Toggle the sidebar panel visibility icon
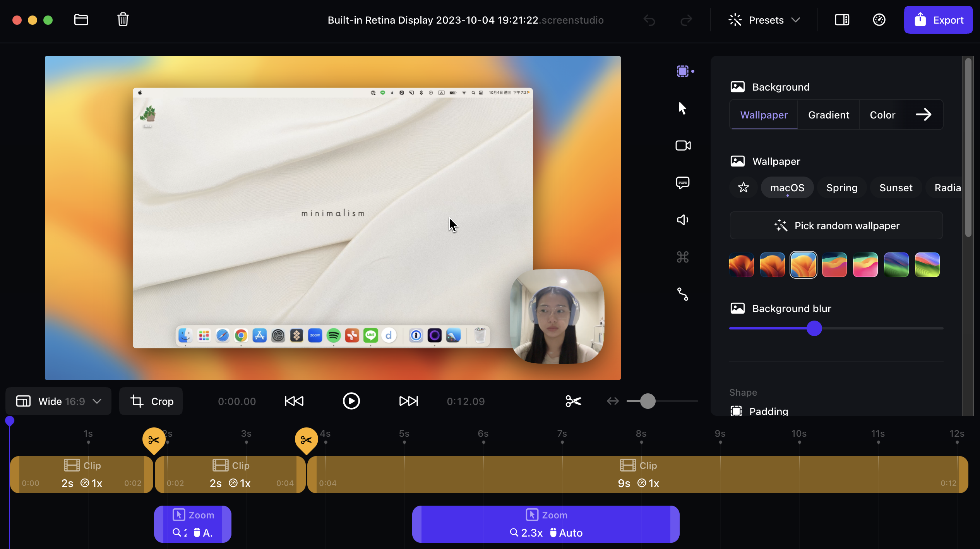The image size is (980, 549). point(842,20)
